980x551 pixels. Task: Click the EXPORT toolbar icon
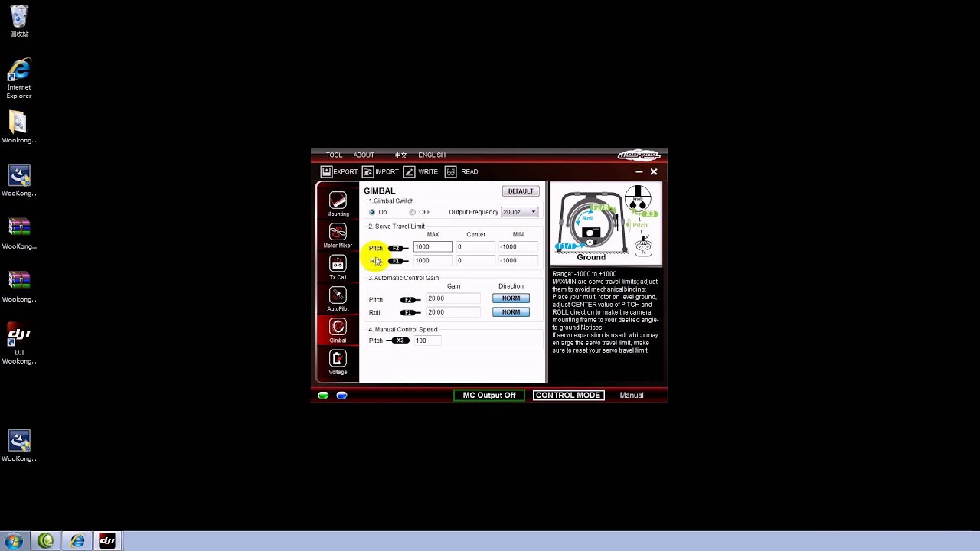click(x=326, y=171)
